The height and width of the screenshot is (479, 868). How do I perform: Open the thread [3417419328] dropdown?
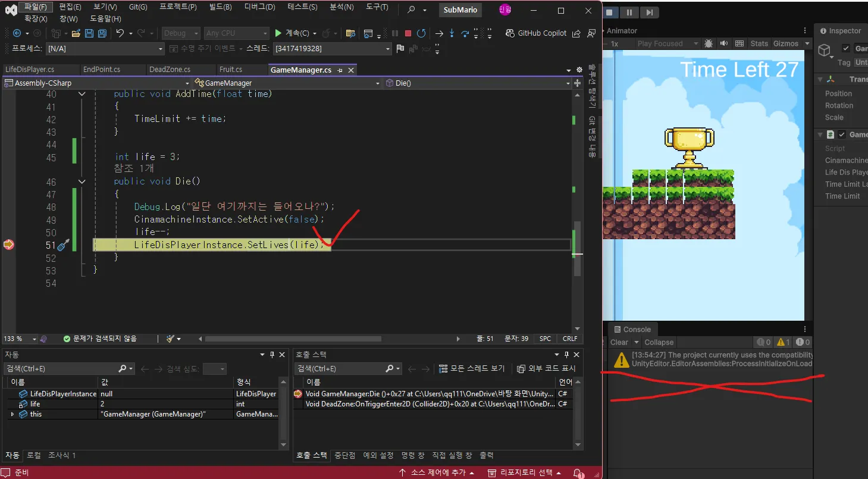(x=332, y=49)
